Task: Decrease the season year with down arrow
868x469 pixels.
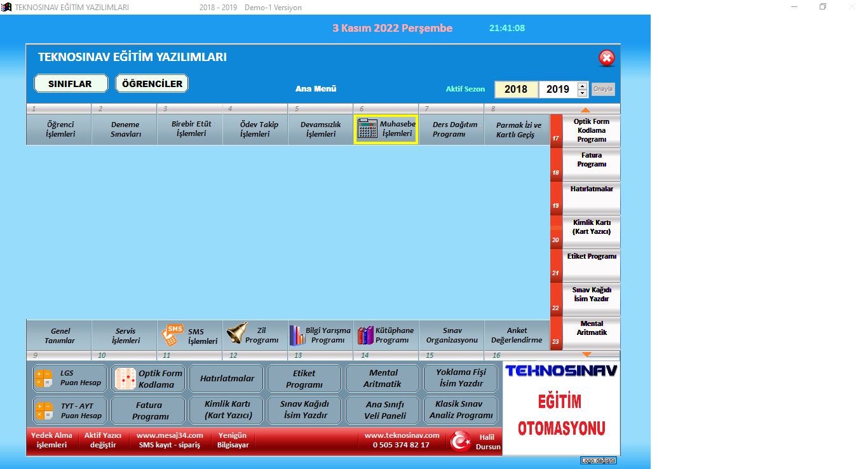Action: click(x=582, y=93)
